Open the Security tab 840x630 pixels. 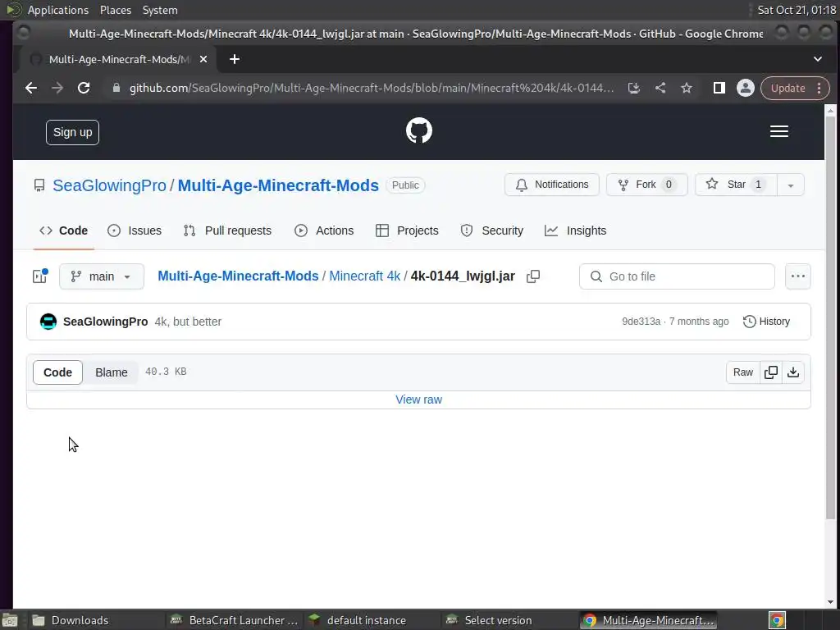[x=492, y=231]
